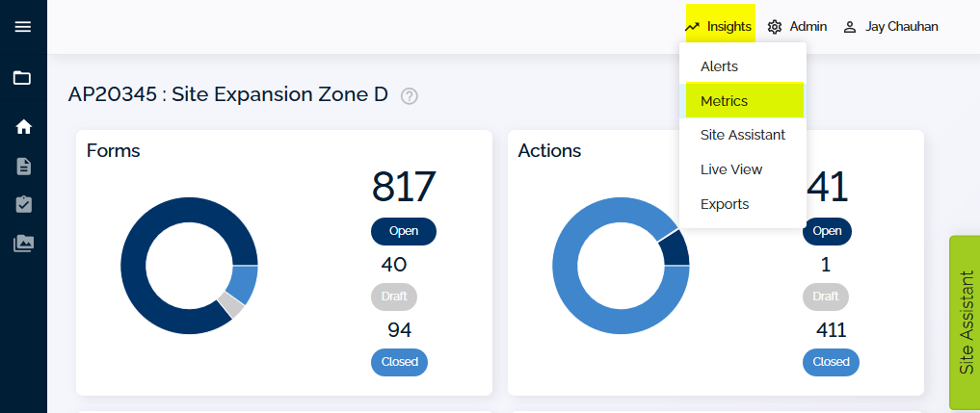Choose Site Assistant in the dropdown list
Image resolution: width=980 pixels, height=413 pixels.
point(743,135)
